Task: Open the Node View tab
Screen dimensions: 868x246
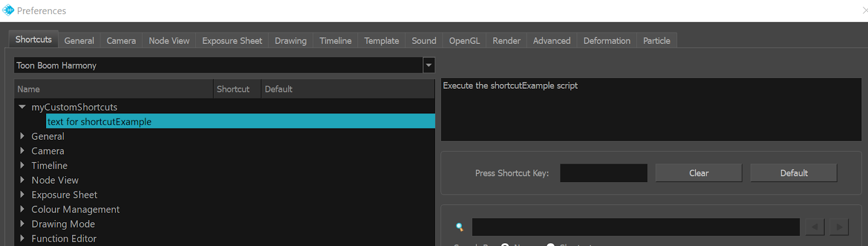Action: point(169,41)
